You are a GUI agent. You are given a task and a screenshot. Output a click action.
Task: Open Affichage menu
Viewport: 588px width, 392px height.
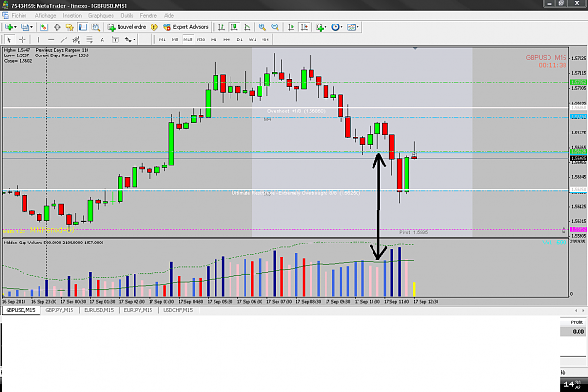coord(45,16)
